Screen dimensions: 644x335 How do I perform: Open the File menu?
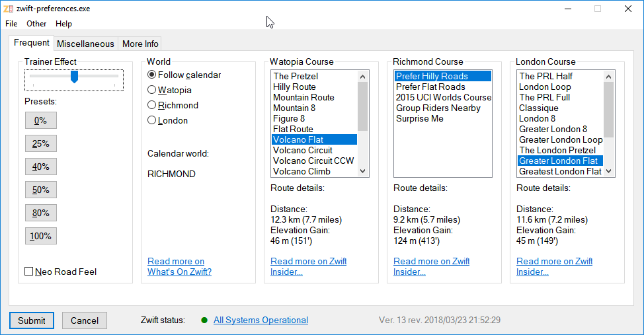click(x=11, y=24)
